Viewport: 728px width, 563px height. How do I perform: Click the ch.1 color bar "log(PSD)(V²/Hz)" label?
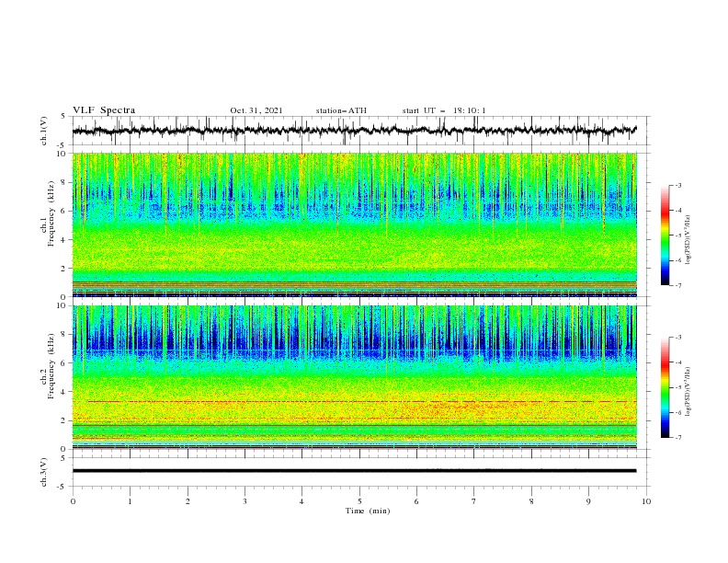(x=688, y=240)
